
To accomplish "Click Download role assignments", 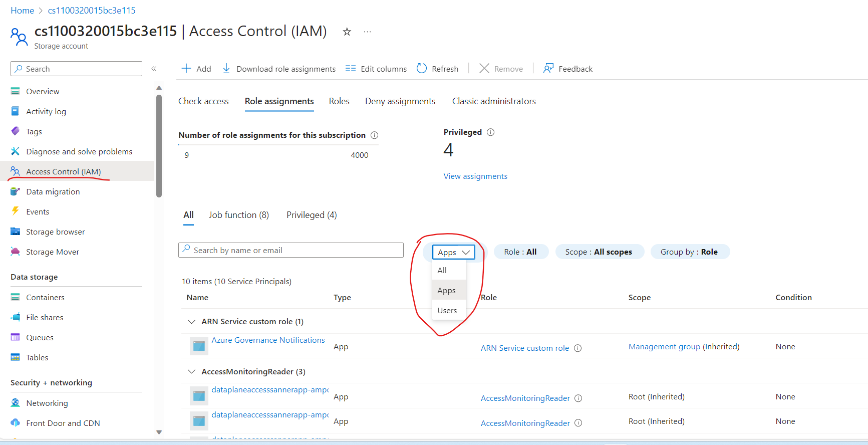I will tap(278, 69).
